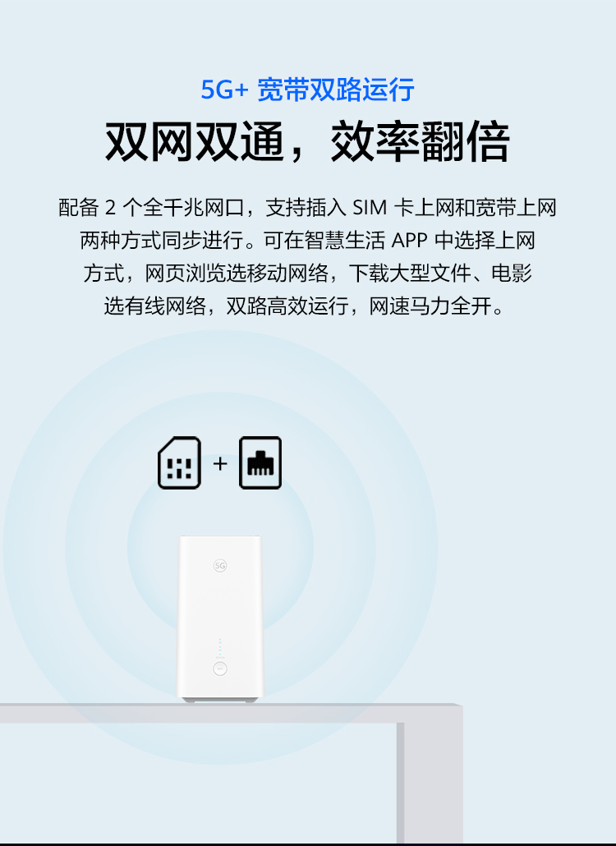Screen dimensions: 616x846
Task: Click the router's base stand
Action: point(221,700)
